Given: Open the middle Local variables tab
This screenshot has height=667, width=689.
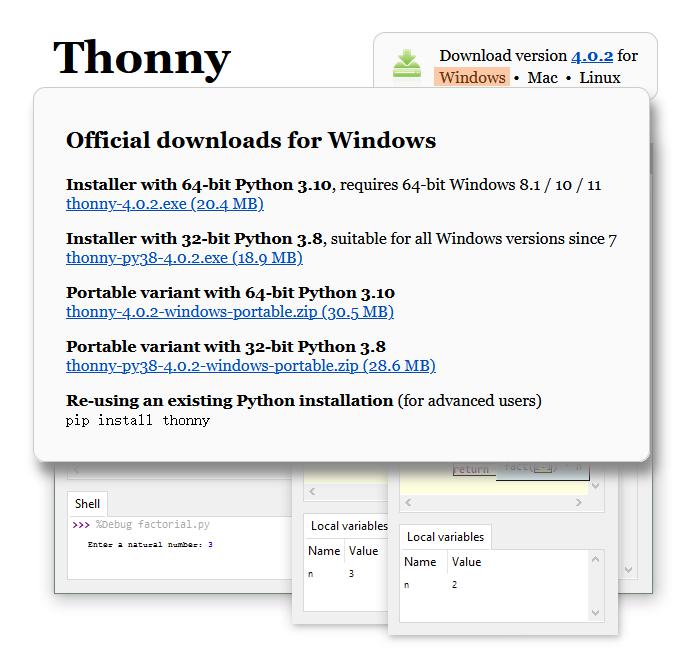Looking at the screenshot, I should 348,526.
